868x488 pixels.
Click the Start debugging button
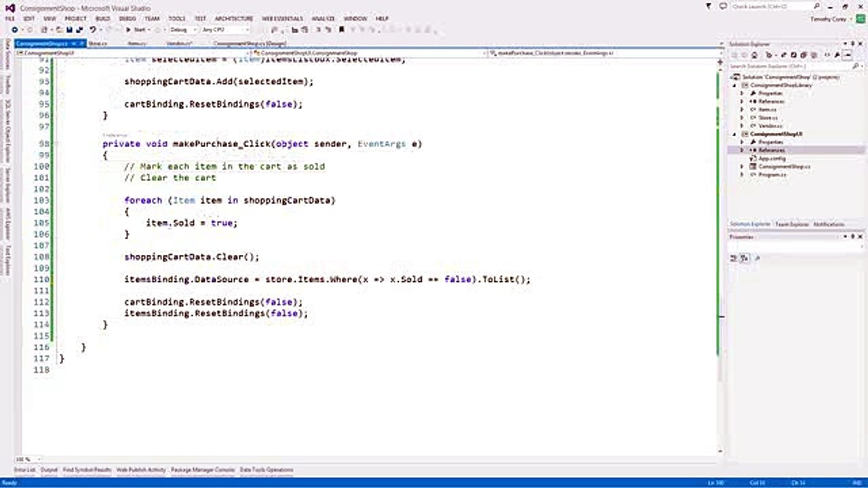pyautogui.click(x=136, y=30)
